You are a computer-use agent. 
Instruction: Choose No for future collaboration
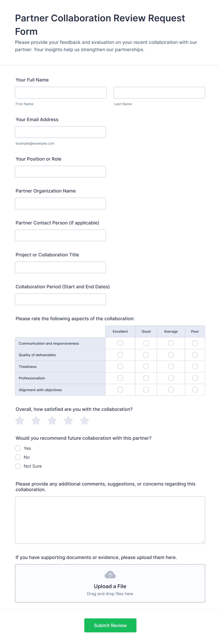[18, 457]
